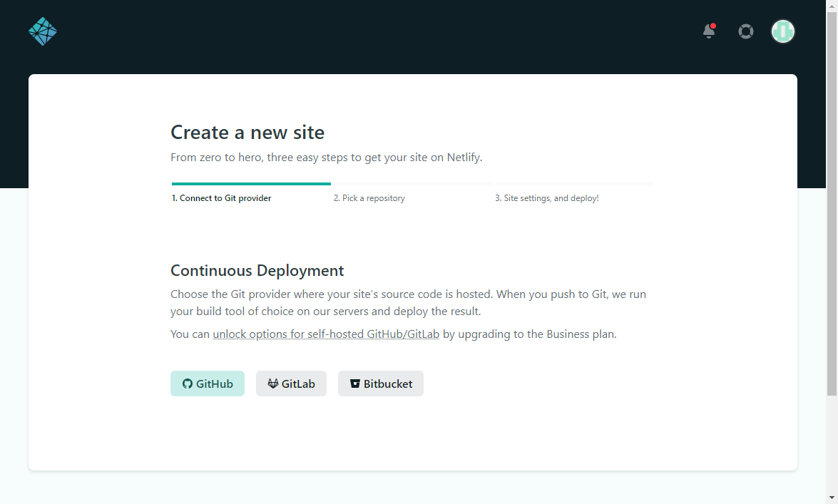Screen dimensions: 838x504
Task: Click the Create a new site heading
Action: coord(247,132)
